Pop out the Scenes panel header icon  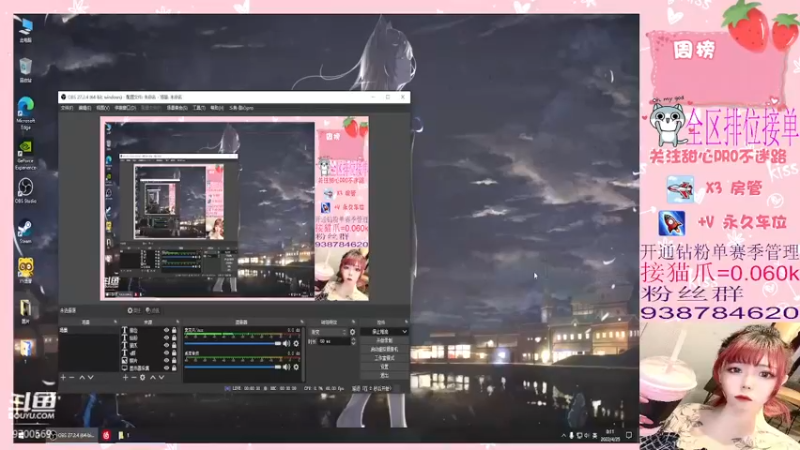115,322
